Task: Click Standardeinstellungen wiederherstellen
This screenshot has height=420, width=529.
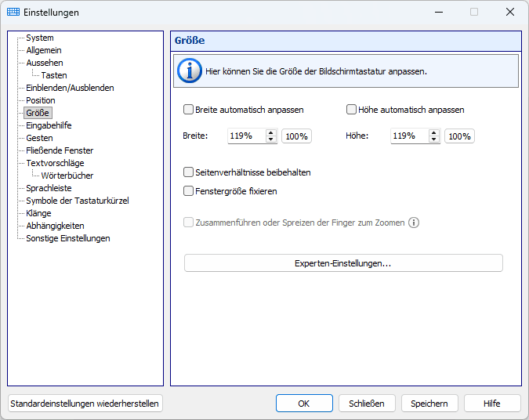Action: (x=85, y=404)
